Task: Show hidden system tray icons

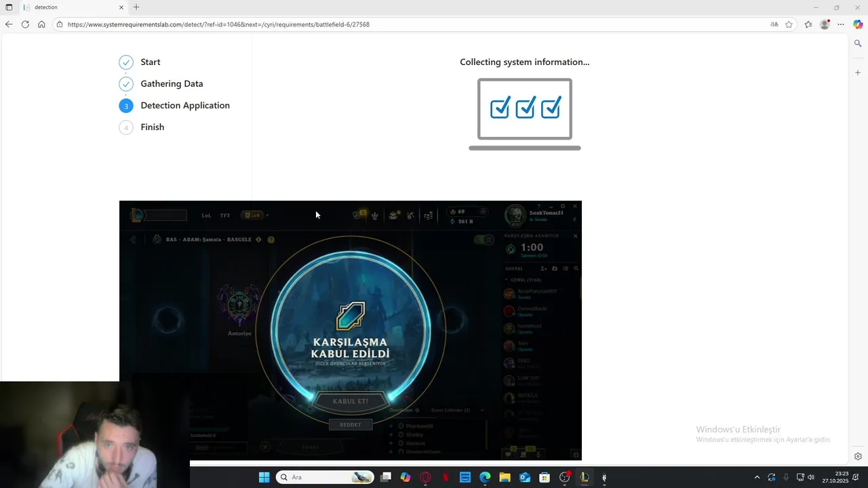Action: (757, 477)
